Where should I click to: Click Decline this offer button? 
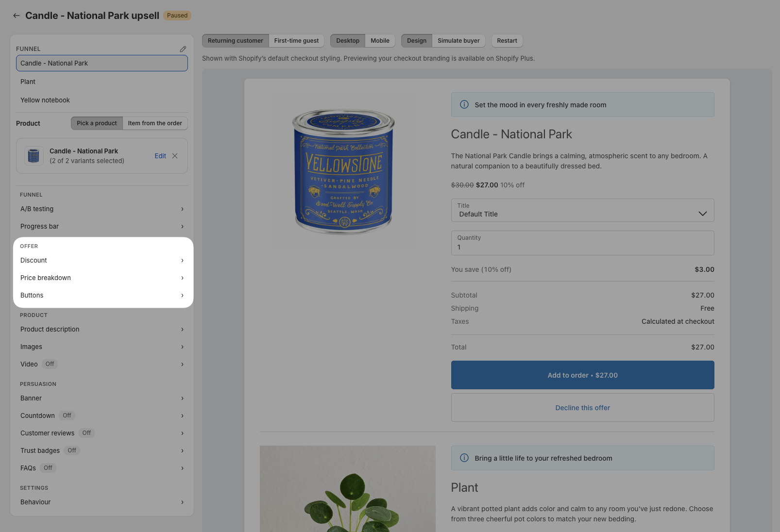click(582, 408)
